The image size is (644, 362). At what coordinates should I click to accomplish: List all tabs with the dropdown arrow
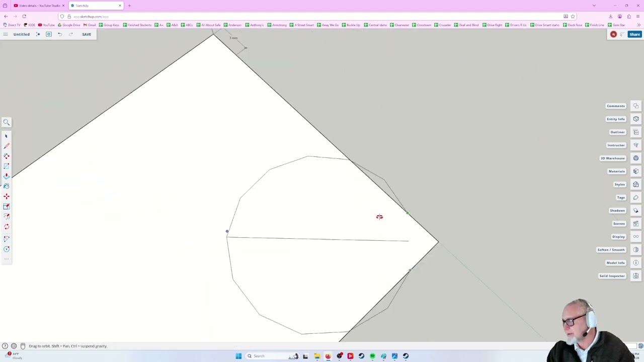pyautogui.click(x=594, y=6)
